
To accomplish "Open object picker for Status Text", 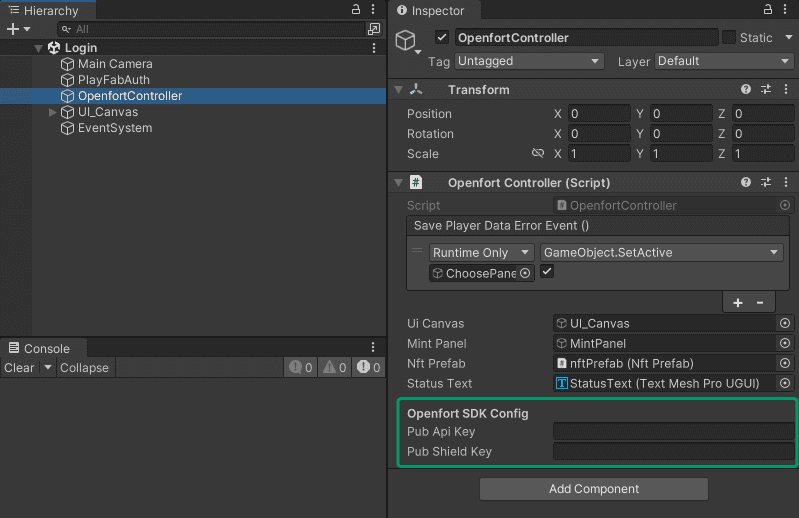I will [785, 383].
